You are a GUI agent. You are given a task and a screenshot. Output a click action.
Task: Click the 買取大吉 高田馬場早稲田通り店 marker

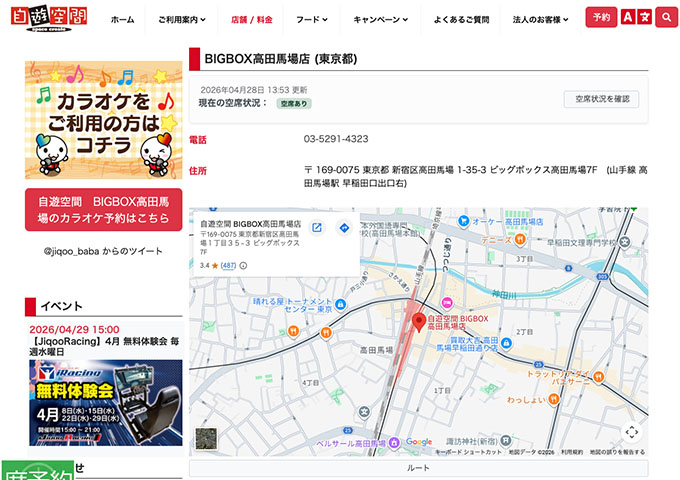(x=506, y=343)
